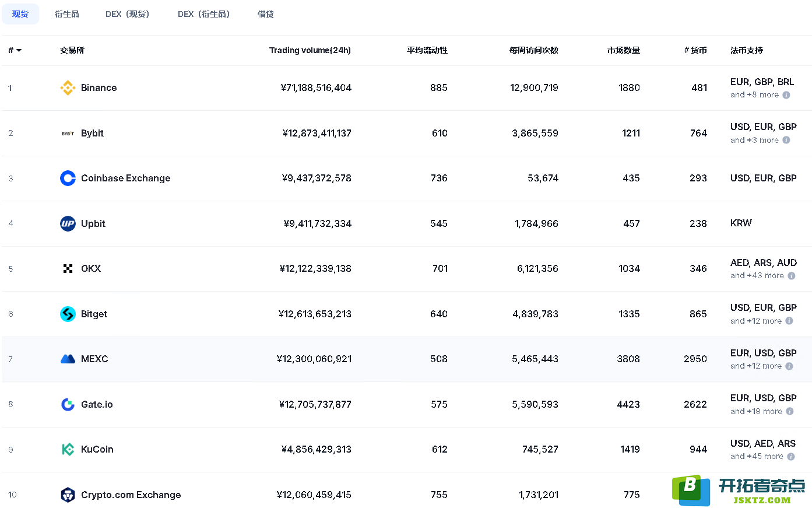Switch to the 借贷 tab
This screenshot has width=812, height=508.
(266, 14)
